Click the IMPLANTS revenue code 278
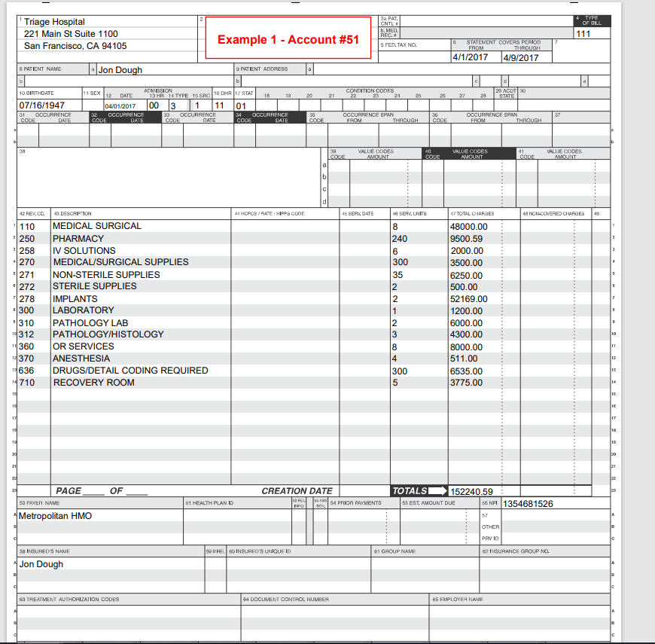This screenshot has height=644, width=655. coord(29,299)
